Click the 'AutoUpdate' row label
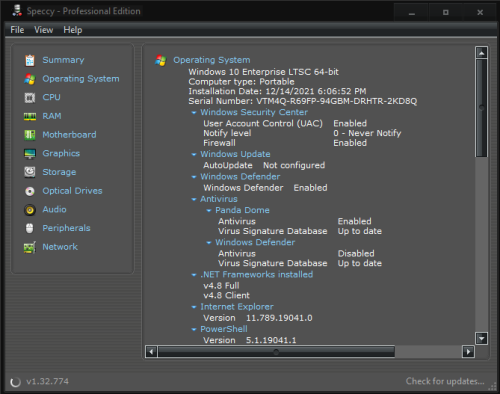The image size is (500, 394). pyautogui.click(x=228, y=165)
